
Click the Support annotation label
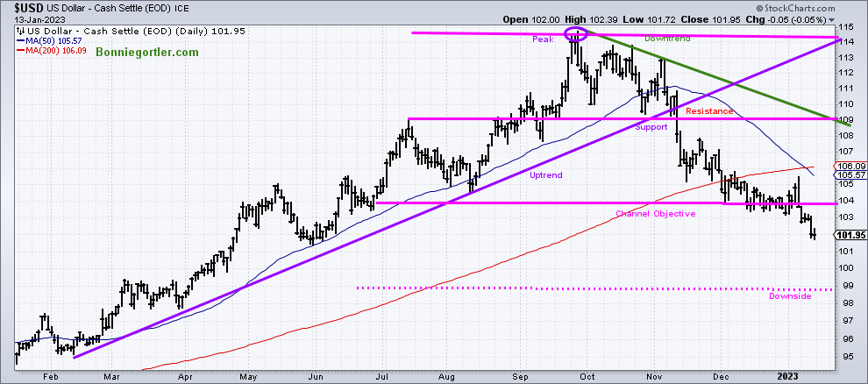pyautogui.click(x=651, y=127)
